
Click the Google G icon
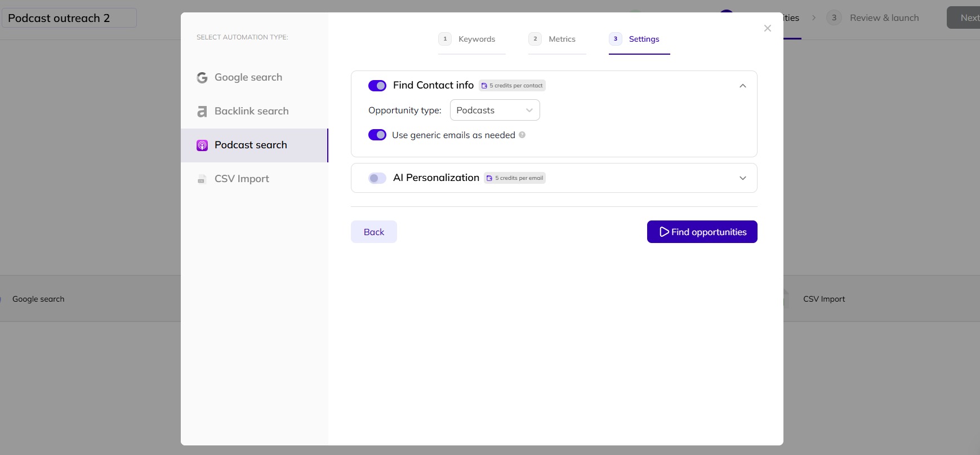pos(202,78)
